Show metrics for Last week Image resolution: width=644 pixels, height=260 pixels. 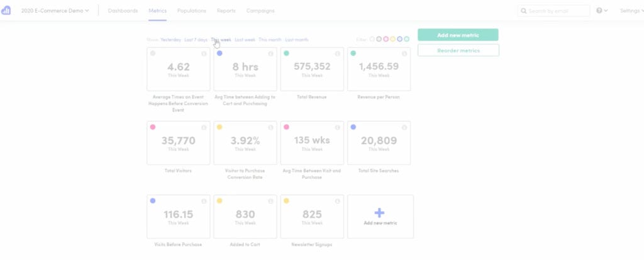245,40
